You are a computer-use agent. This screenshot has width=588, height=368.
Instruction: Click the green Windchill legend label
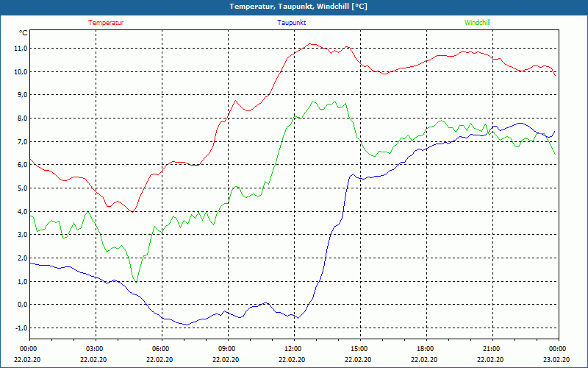tap(477, 23)
